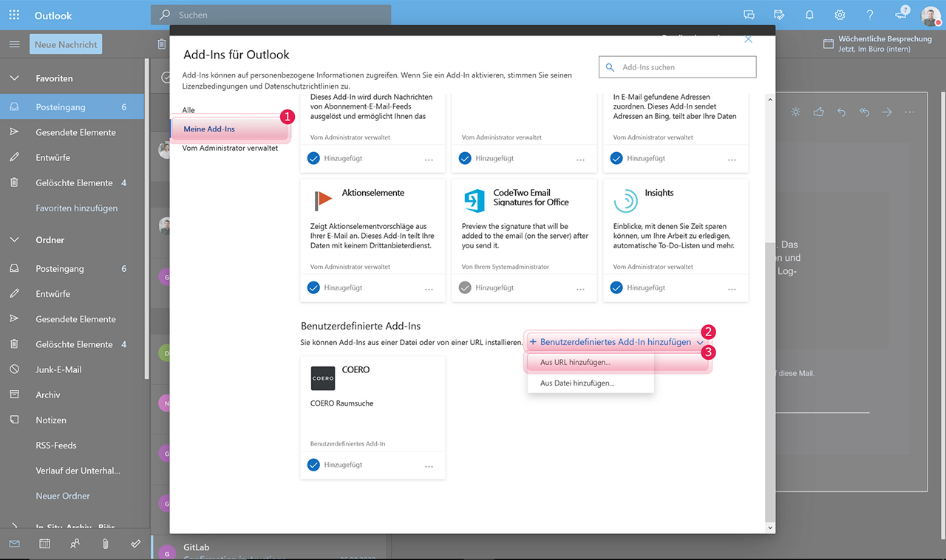Collapse the Favoriten section
The width and height of the screenshot is (946, 560).
point(14,78)
